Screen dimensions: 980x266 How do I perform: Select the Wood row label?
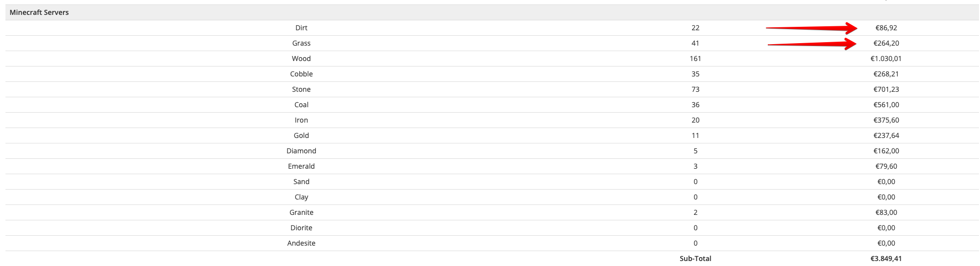coord(301,59)
